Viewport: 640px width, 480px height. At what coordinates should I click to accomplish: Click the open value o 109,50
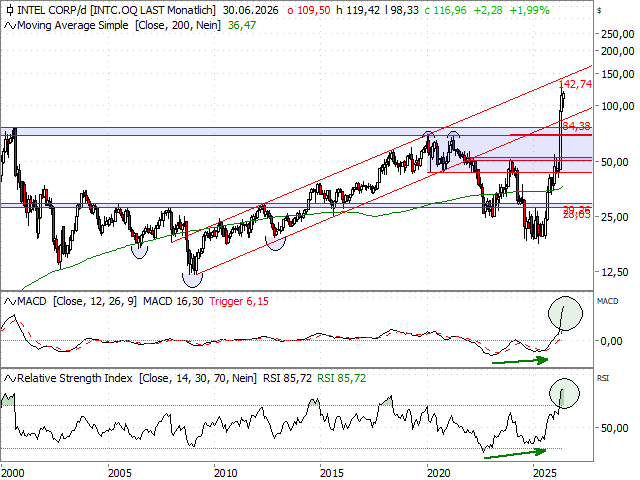(309, 10)
